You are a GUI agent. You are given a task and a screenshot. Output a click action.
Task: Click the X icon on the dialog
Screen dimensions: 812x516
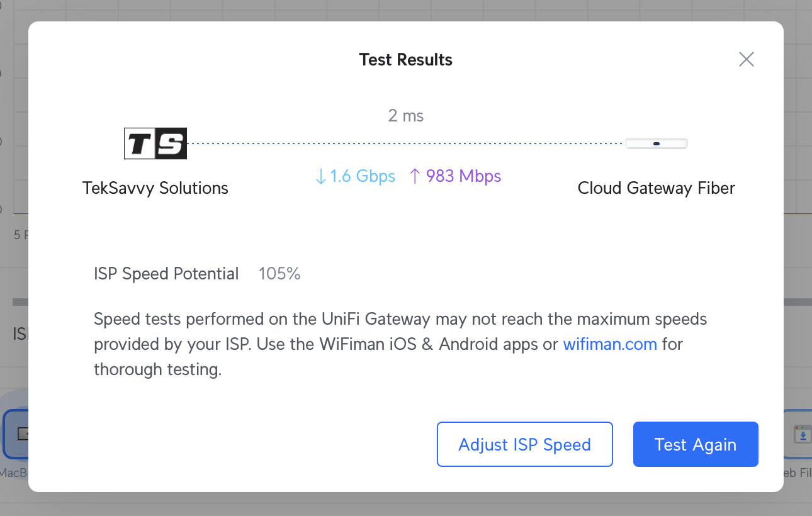coord(746,59)
